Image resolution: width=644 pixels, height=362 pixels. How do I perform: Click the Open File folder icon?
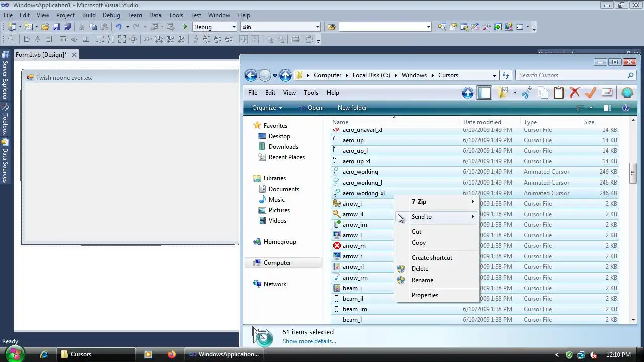tap(45, 27)
